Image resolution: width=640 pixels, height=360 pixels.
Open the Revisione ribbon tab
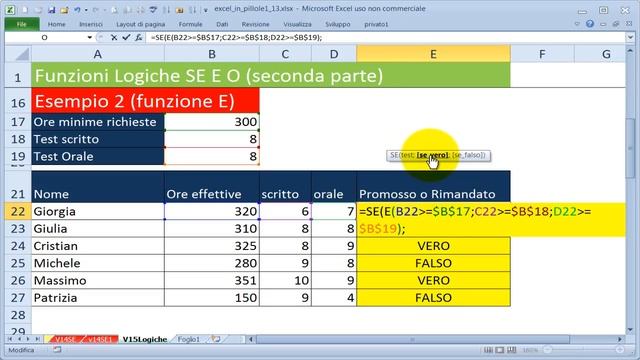(x=256, y=24)
